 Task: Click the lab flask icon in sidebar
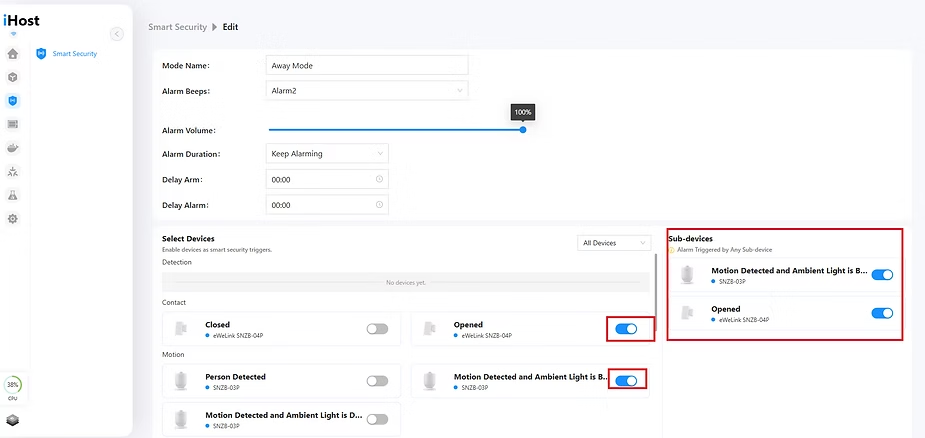(x=13, y=195)
